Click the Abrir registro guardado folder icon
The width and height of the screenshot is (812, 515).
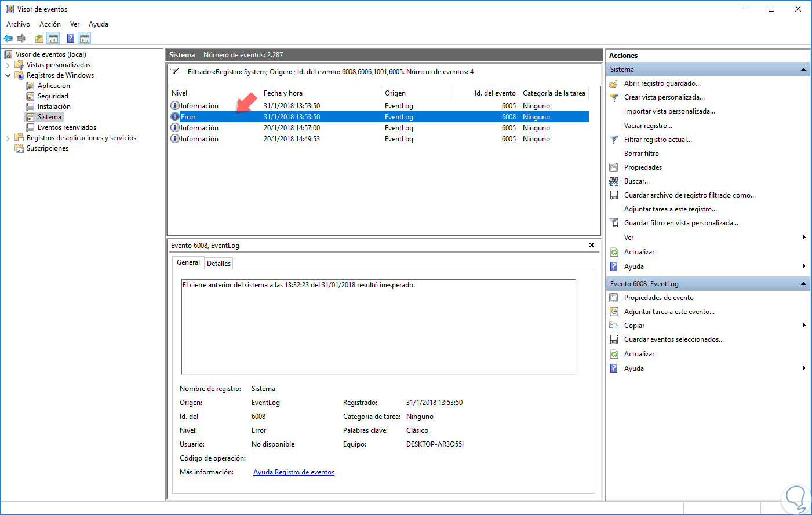point(614,83)
